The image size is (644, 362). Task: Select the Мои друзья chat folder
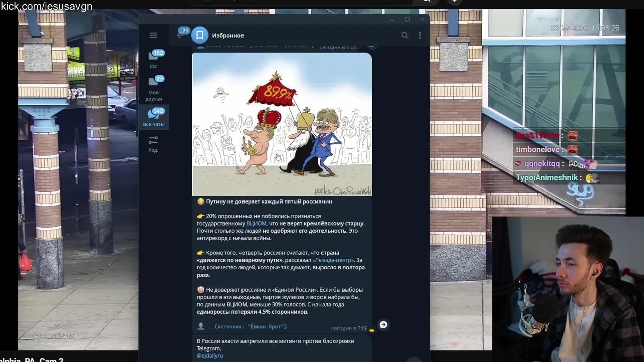pos(153,88)
